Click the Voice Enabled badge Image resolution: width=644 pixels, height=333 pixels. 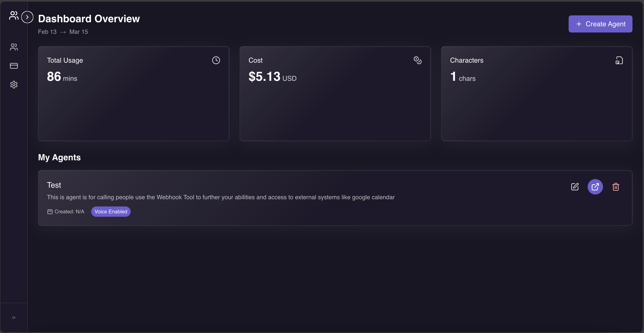coord(111,212)
